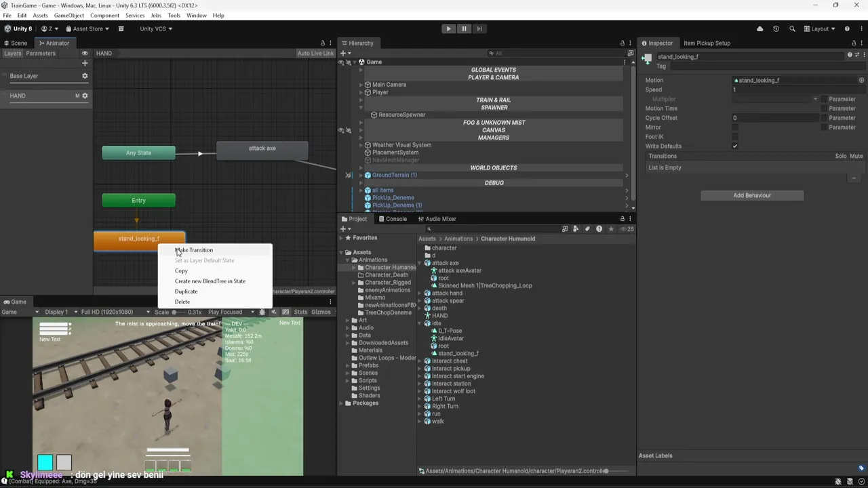
Task: Lock the Animator panel
Action: (323, 43)
